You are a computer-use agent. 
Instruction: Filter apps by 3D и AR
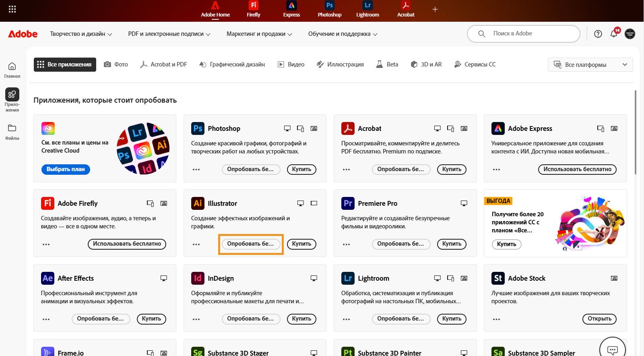(x=426, y=64)
